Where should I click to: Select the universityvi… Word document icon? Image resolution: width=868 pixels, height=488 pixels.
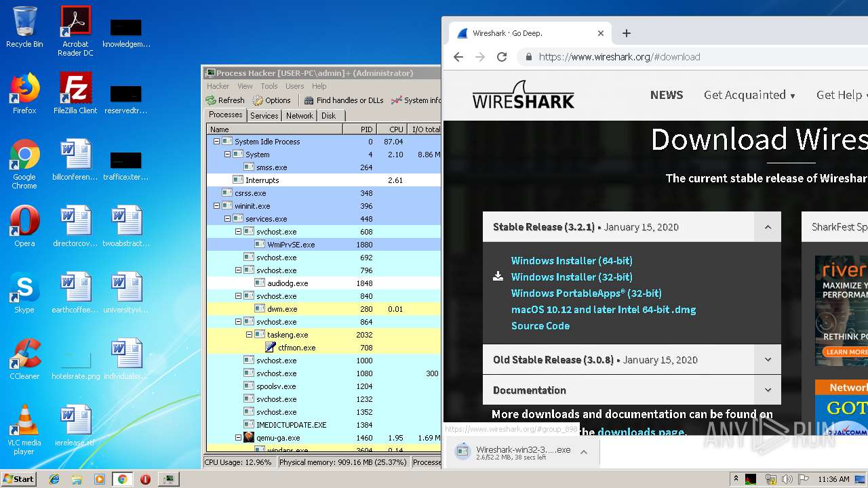(127, 293)
